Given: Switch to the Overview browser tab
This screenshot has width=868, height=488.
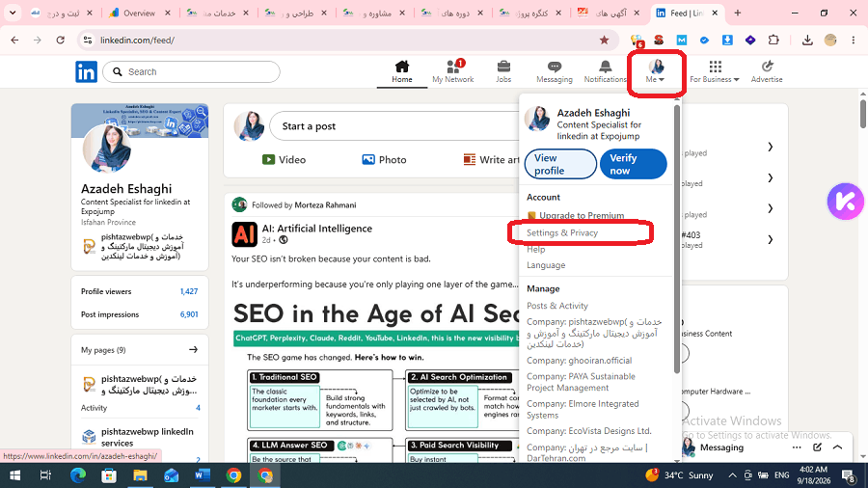Looking at the screenshot, I should [x=140, y=13].
